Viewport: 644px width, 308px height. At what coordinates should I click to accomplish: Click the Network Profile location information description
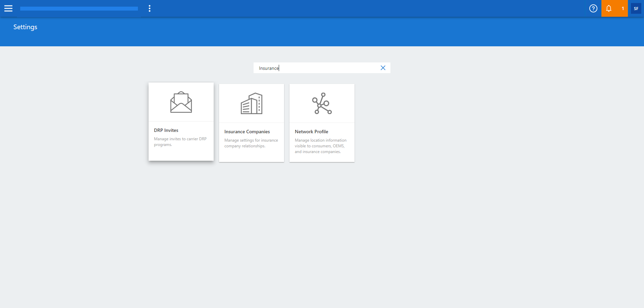(320, 146)
